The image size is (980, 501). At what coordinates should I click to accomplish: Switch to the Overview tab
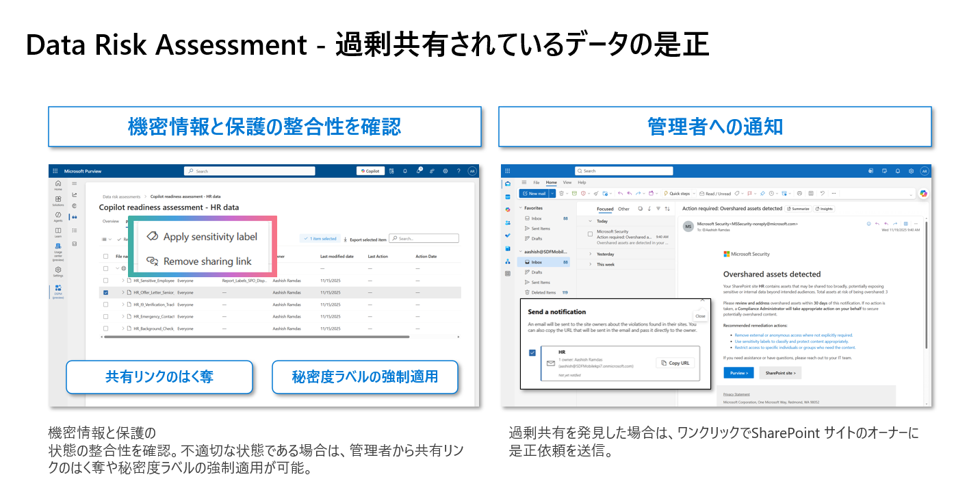pos(110,221)
